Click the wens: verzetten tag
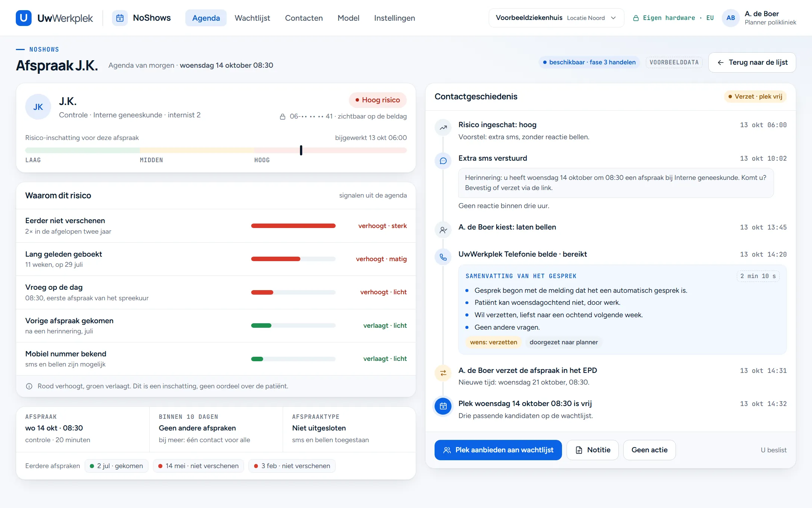812x508 pixels. click(x=494, y=342)
